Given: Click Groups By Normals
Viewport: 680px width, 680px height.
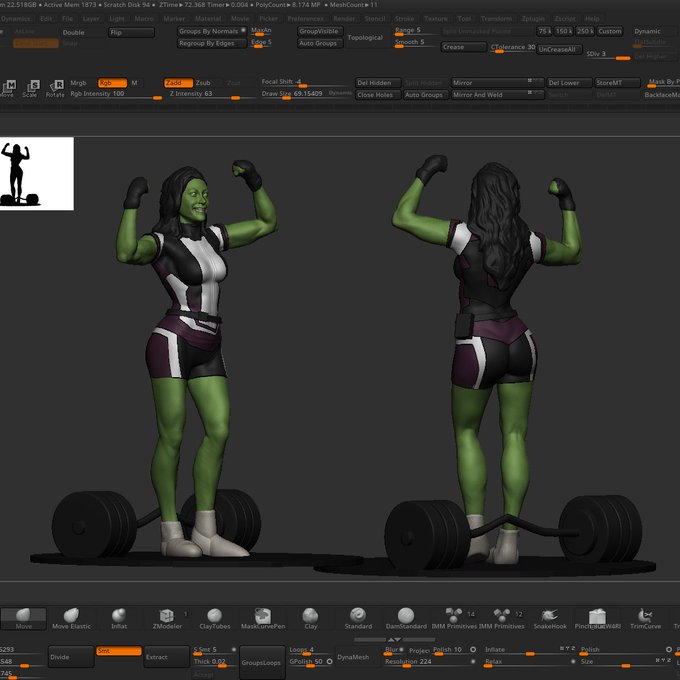Looking at the screenshot, I should pyautogui.click(x=212, y=31).
